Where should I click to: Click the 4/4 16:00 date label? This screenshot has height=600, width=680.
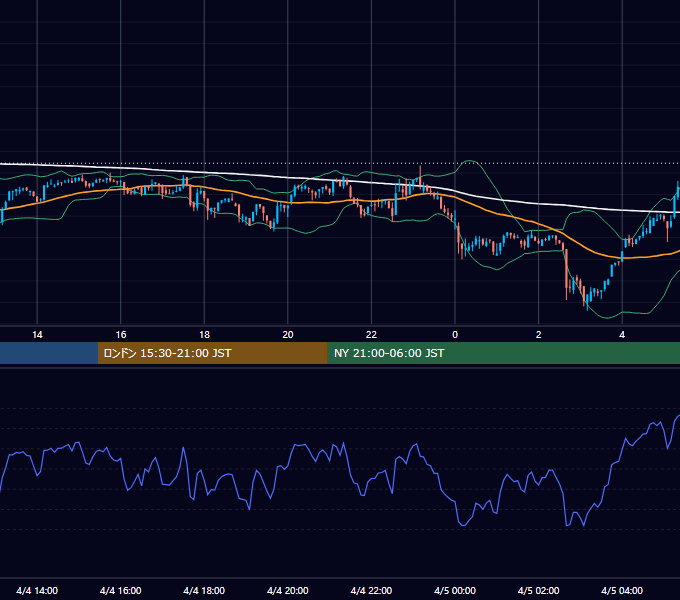(121, 590)
